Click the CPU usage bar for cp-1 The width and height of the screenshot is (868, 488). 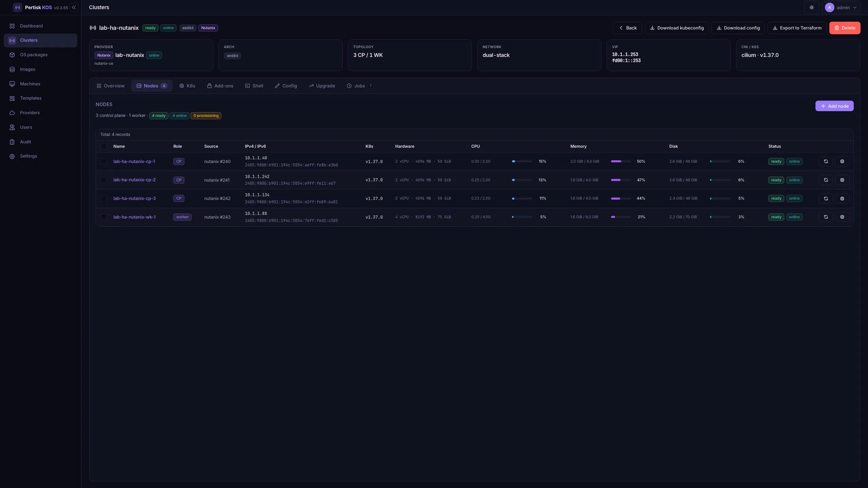[x=522, y=162]
